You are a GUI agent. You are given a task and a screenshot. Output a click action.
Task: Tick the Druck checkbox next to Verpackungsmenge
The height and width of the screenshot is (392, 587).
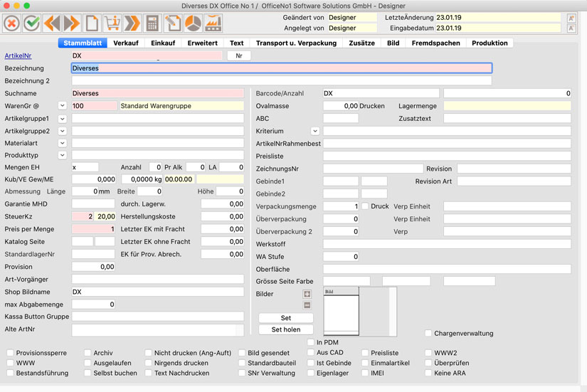pyautogui.click(x=365, y=206)
